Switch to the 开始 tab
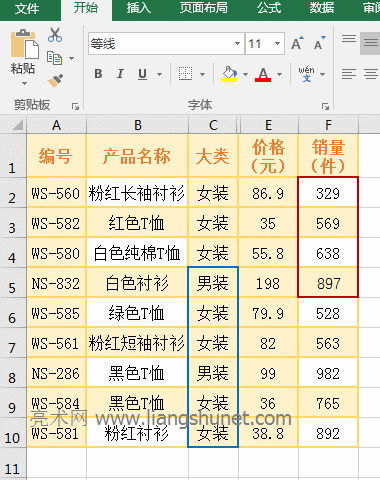The height and width of the screenshot is (480, 380). 86,8
